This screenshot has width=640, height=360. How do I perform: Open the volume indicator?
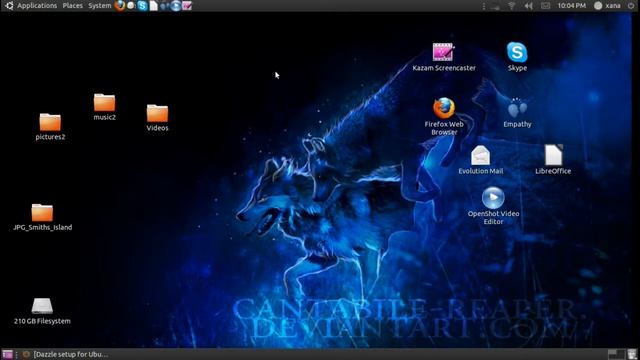(528, 6)
